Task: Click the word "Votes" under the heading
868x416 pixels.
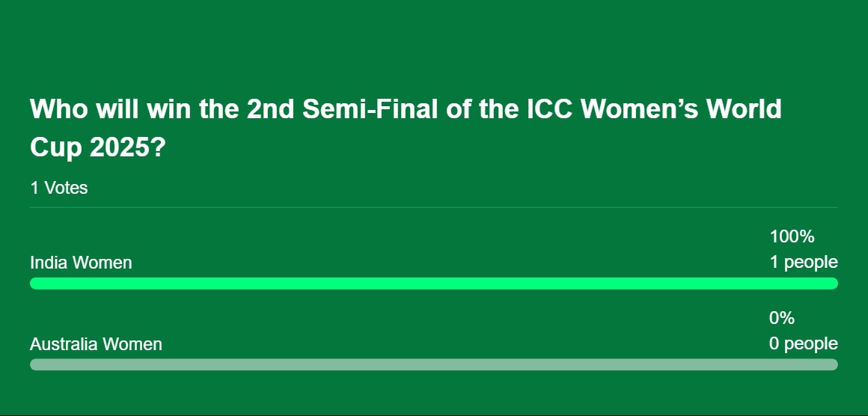Action: [x=66, y=188]
